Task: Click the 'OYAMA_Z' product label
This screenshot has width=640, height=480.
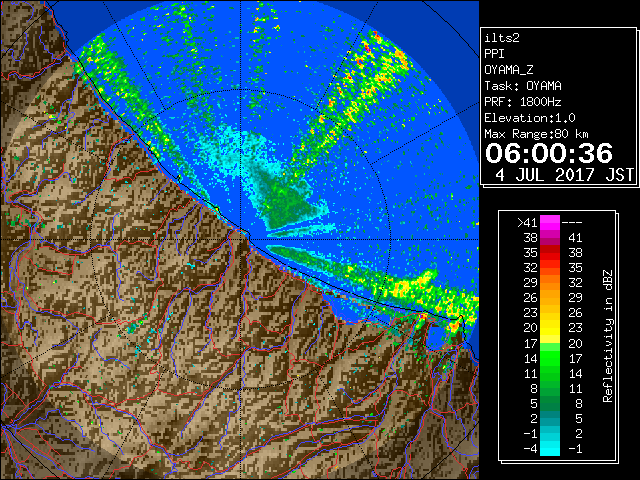Action: click(x=509, y=70)
